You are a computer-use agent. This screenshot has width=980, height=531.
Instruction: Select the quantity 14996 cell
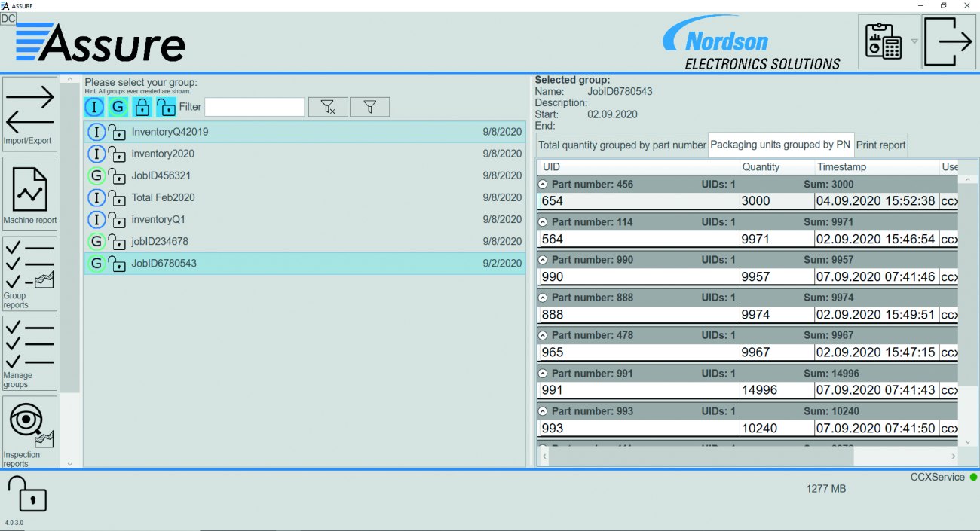point(776,390)
